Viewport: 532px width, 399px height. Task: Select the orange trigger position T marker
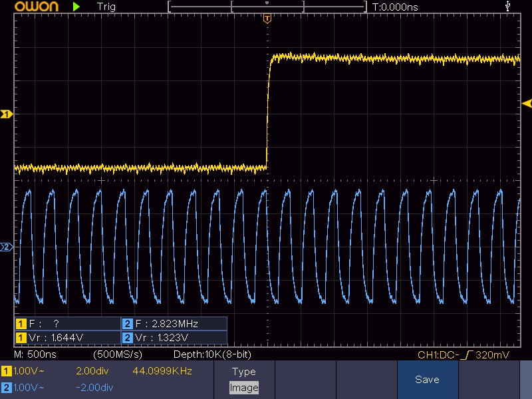267,19
